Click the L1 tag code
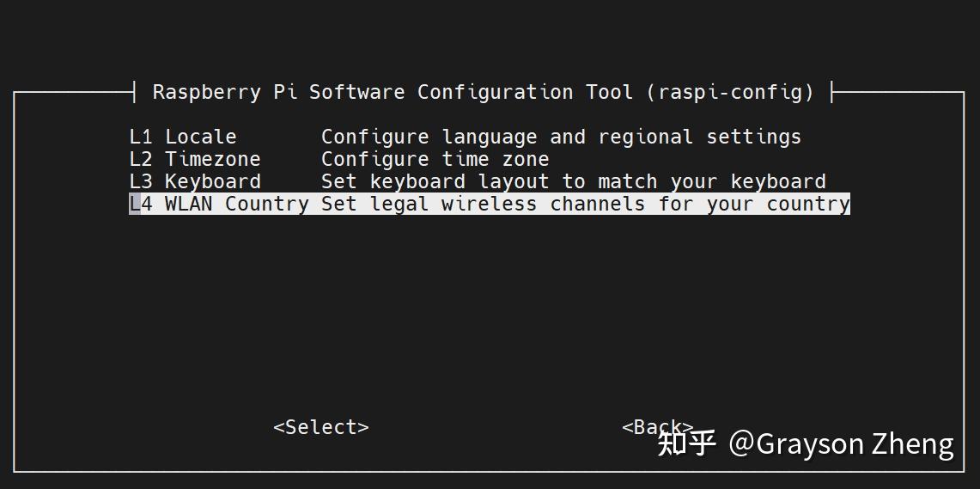The width and height of the screenshot is (980, 489). (141, 137)
